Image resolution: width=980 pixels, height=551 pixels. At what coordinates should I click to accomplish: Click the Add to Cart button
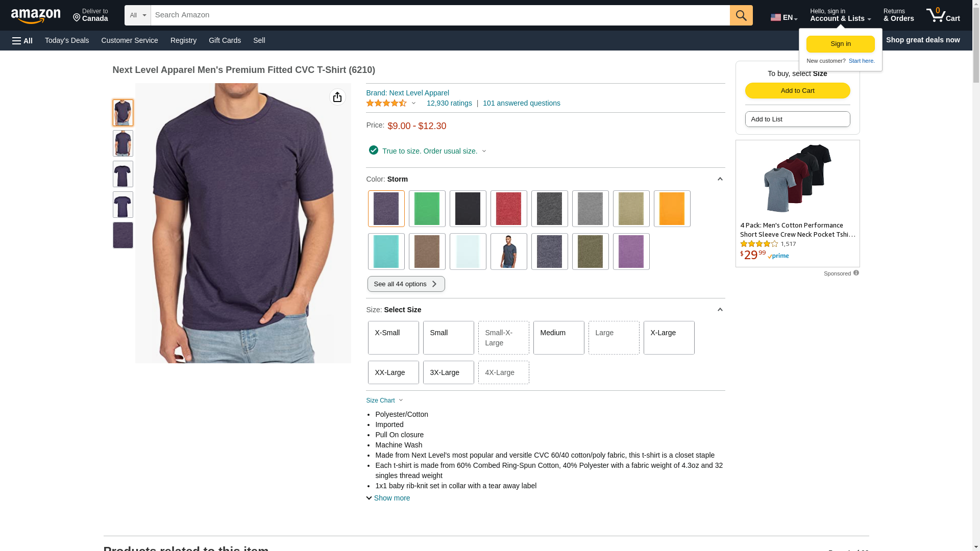tap(797, 91)
